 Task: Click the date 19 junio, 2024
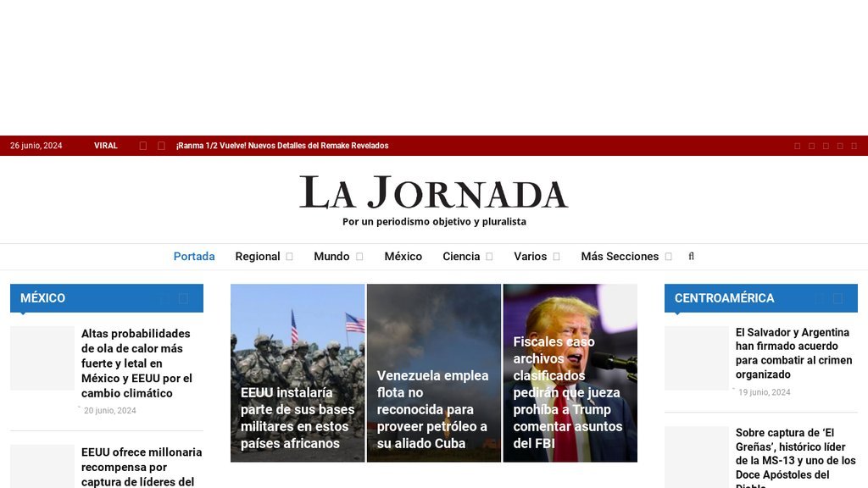click(x=764, y=392)
